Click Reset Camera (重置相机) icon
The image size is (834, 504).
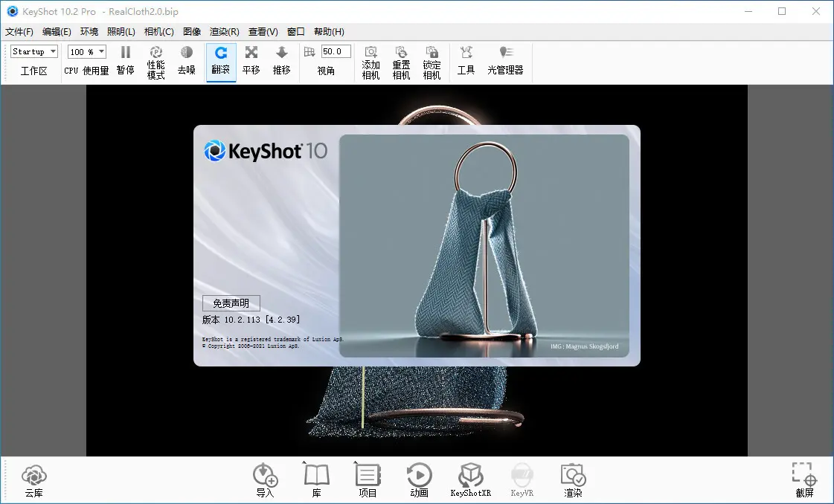click(401, 52)
